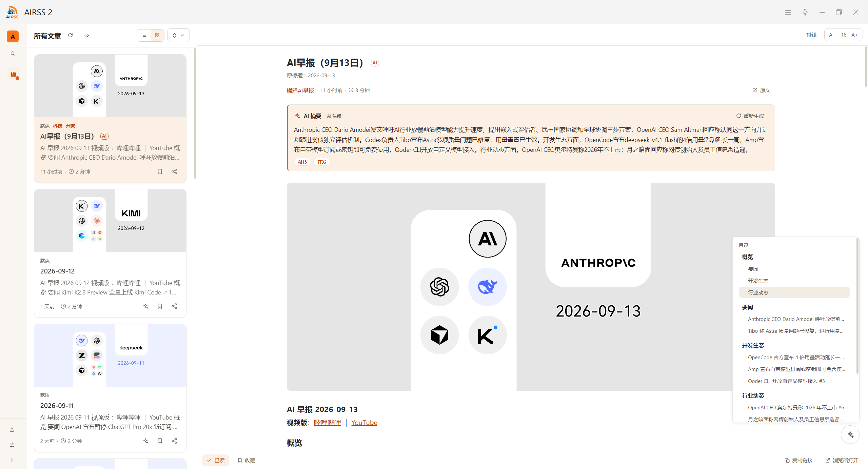Toggle 收藏 favorite for this article
Image resolution: width=868 pixels, height=469 pixels.
(246, 460)
